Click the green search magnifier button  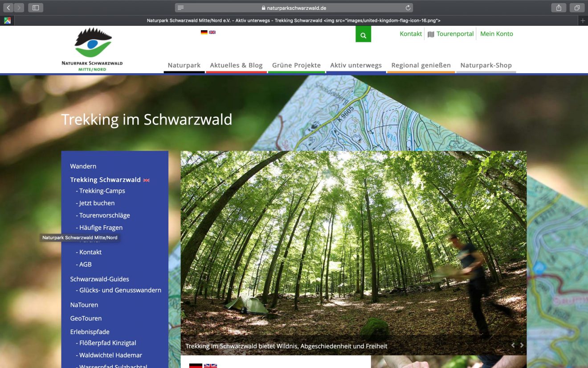(x=363, y=35)
